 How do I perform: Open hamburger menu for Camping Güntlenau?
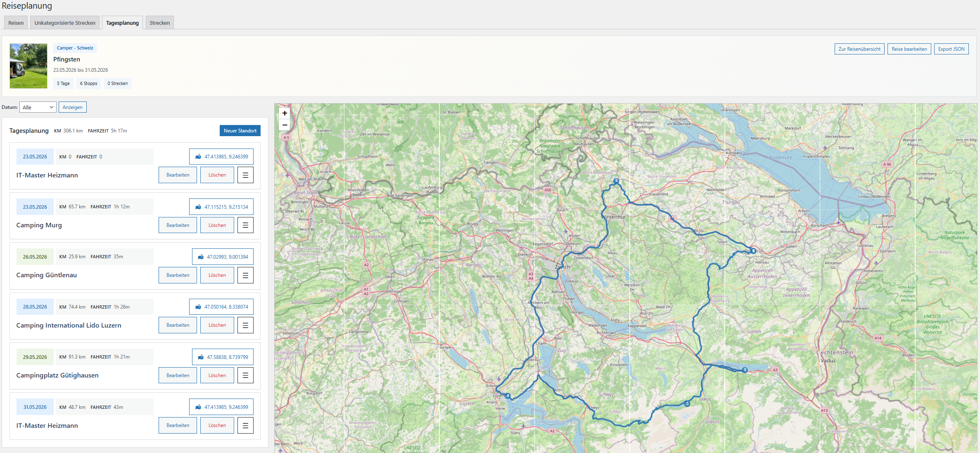(x=245, y=275)
